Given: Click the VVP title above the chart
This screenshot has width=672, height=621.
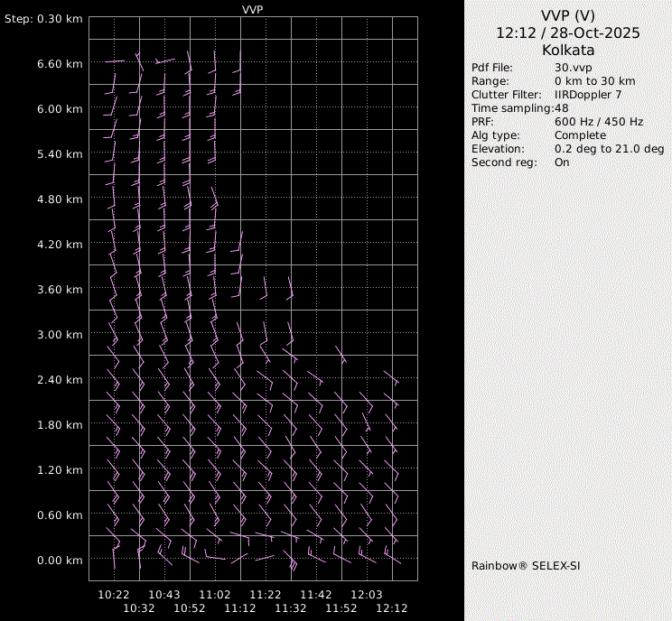Looking at the screenshot, I should coord(253,9).
